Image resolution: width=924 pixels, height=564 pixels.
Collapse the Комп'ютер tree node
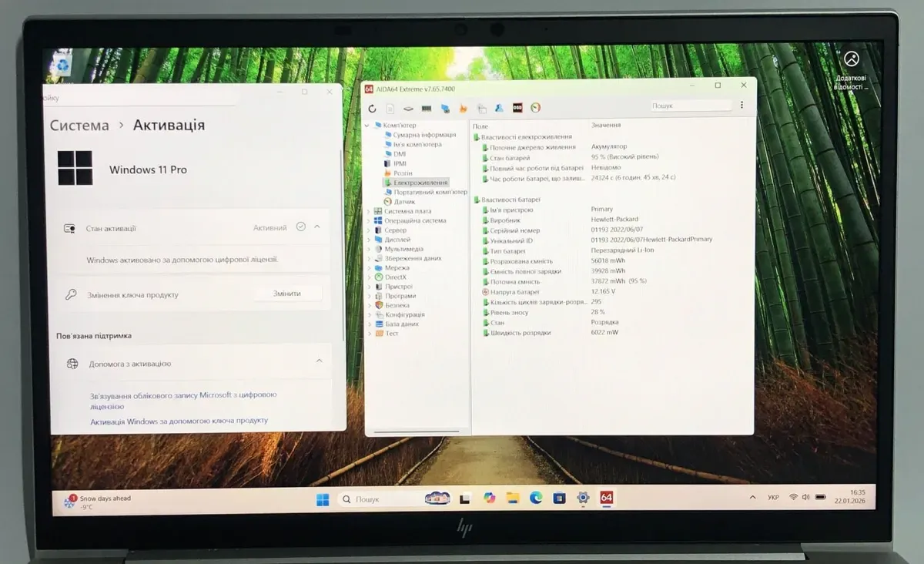(367, 125)
